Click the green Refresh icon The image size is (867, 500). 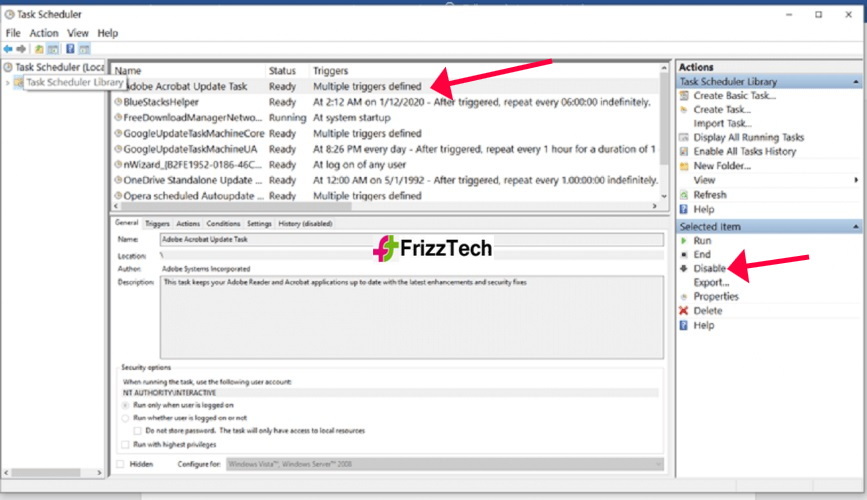click(684, 195)
